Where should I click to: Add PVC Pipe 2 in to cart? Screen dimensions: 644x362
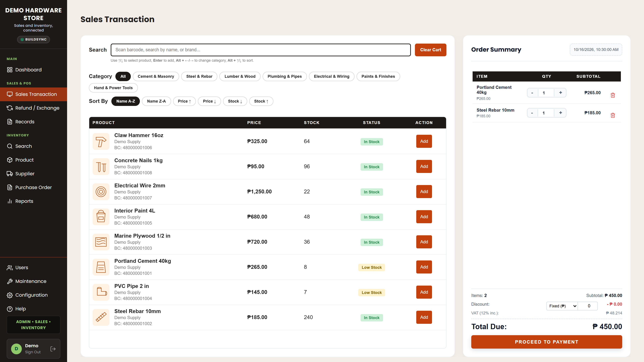[424, 292]
